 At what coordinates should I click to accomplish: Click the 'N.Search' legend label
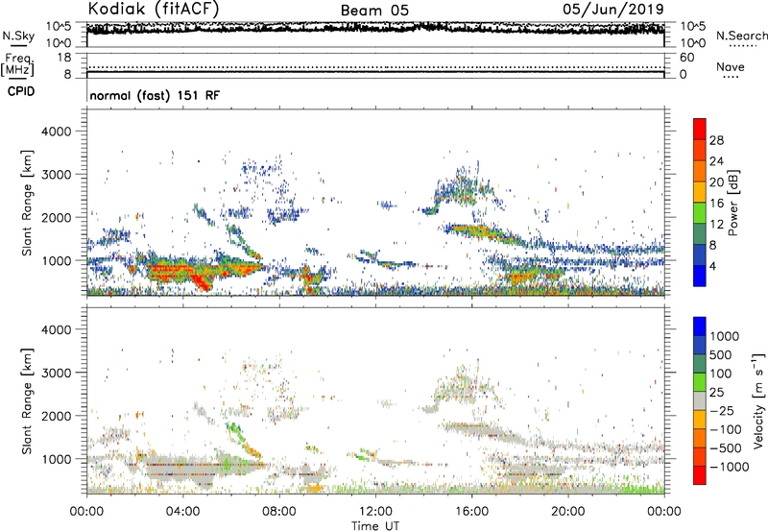point(741,36)
